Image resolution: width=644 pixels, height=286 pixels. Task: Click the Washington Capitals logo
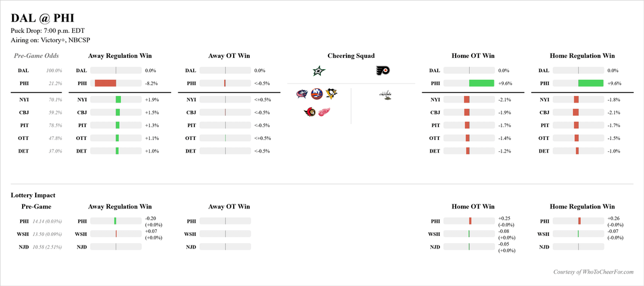(386, 94)
